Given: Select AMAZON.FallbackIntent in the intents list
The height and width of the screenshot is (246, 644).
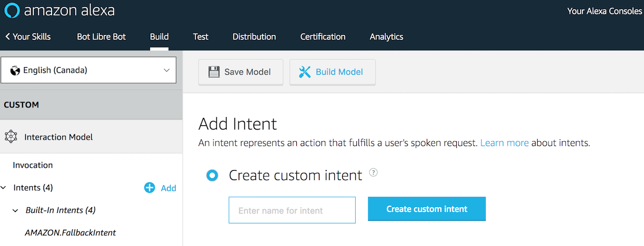Looking at the screenshot, I should 70,233.
